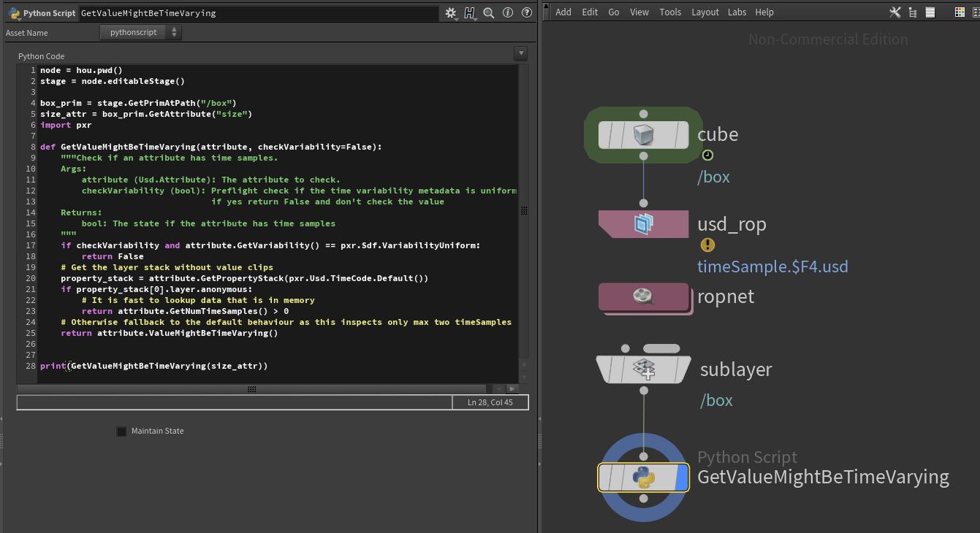Open the Asset Name pythonscript dropdown
This screenshot has width=980, height=533.
[140, 32]
